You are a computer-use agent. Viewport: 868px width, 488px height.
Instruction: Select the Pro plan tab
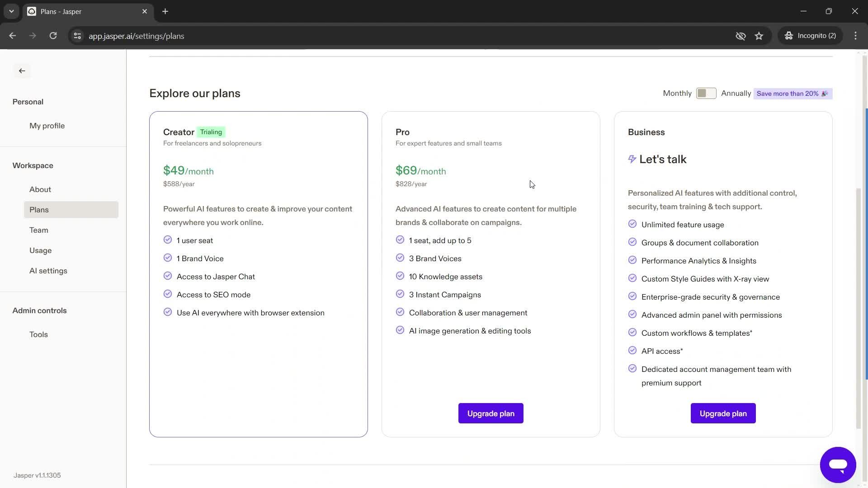coord(402,131)
